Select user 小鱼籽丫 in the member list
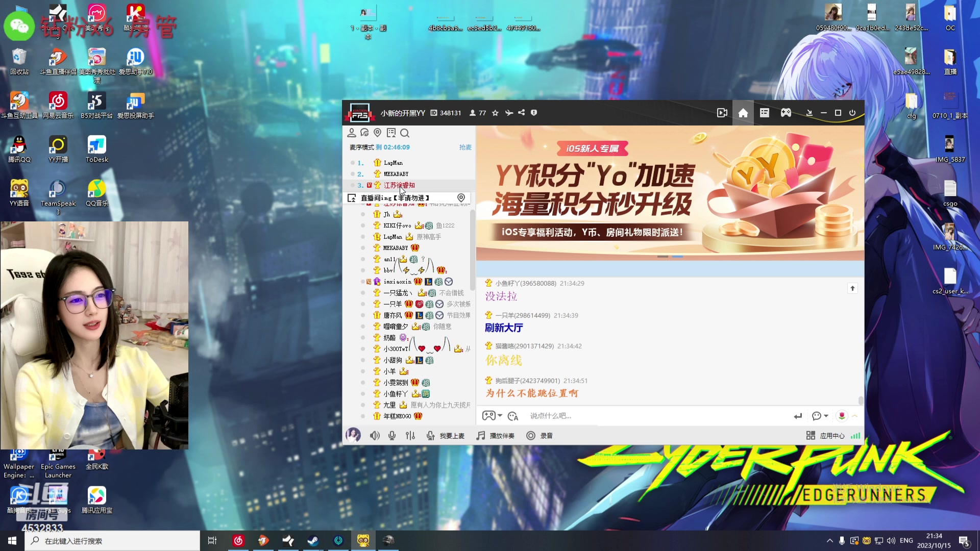 (x=396, y=394)
